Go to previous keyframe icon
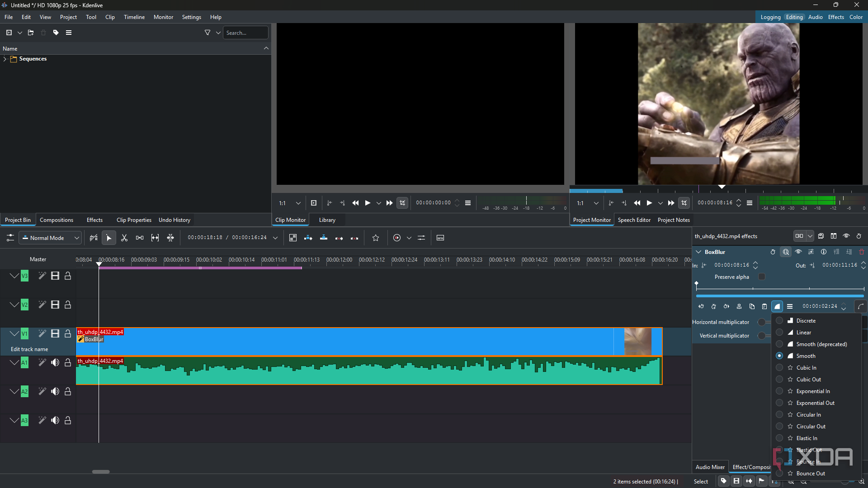This screenshot has width=868, height=488. coord(701,306)
